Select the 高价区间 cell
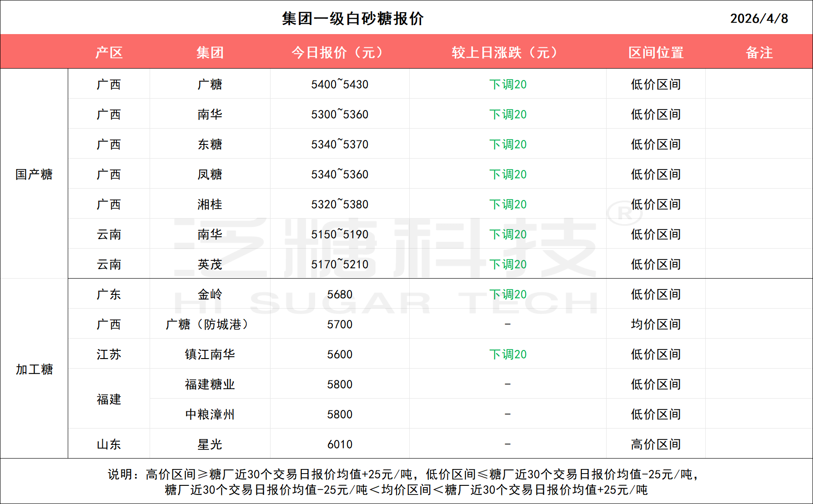This screenshot has height=504, width=813. coord(656,444)
